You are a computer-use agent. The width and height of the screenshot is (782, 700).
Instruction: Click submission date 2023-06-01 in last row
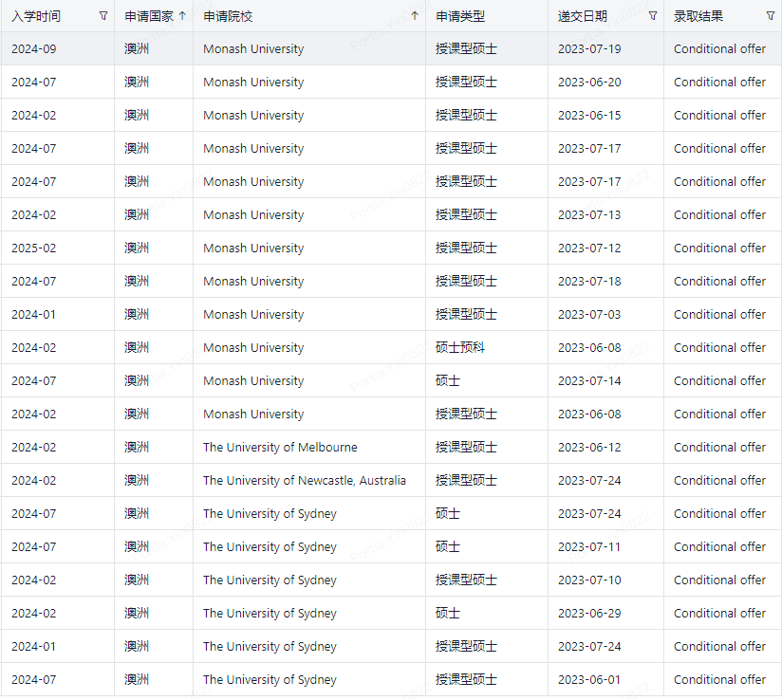click(x=589, y=680)
